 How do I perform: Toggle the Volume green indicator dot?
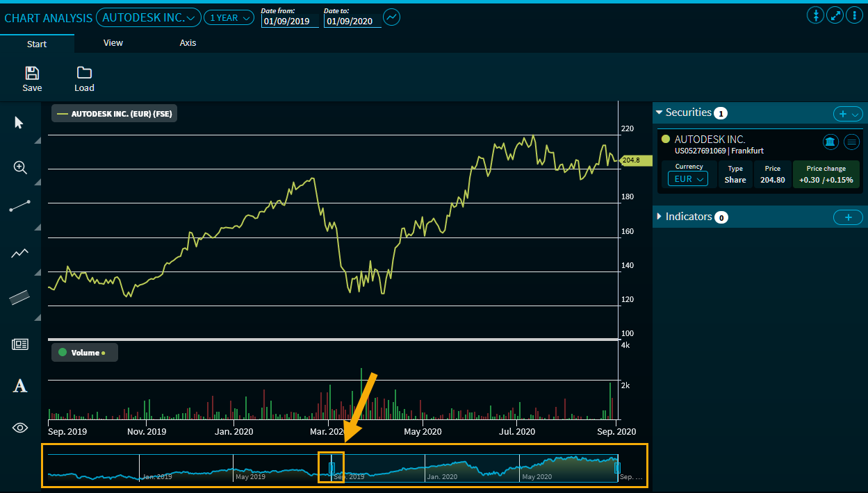[x=63, y=353]
